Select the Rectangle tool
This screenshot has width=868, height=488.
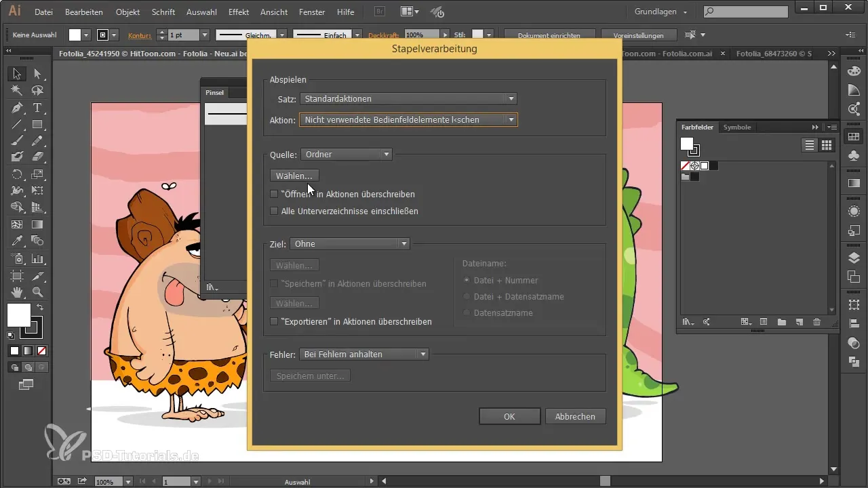click(37, 124)
